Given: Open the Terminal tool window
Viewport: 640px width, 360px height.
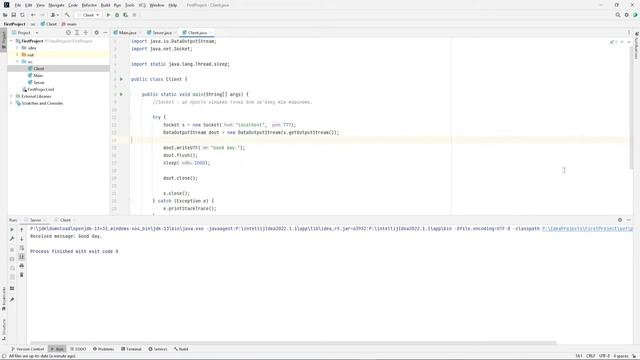Looking at the screenshot, I should pyautogui.click(x=131, y=349).
